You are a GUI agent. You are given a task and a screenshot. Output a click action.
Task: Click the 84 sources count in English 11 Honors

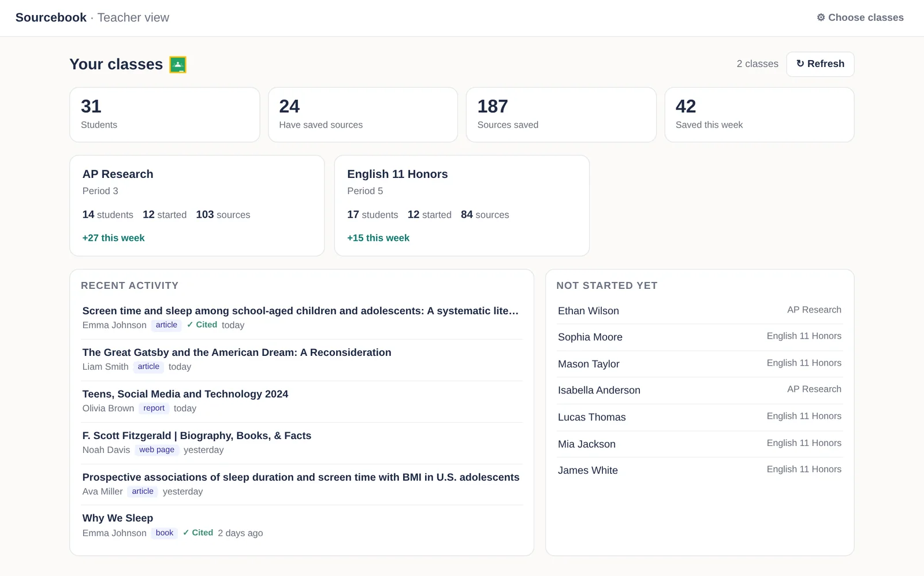click(x=485, y=215)
